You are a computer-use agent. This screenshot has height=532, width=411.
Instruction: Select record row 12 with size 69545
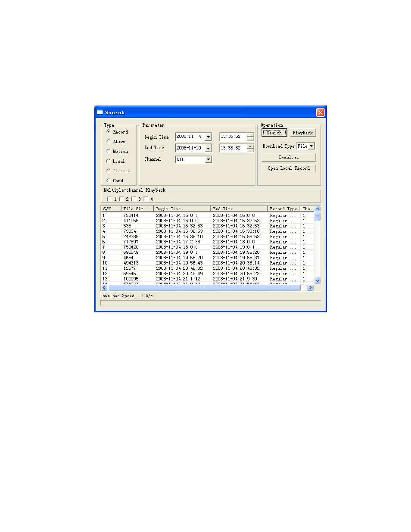(x=208, y=274)
